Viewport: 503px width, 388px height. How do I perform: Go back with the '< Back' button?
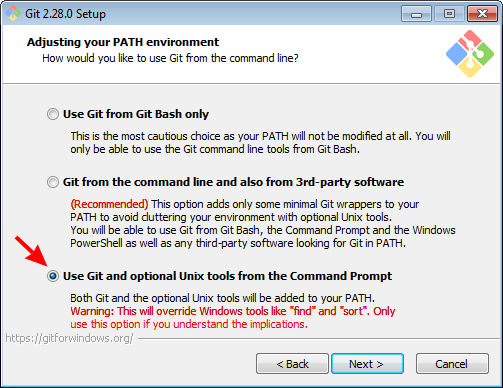(292, 364)
